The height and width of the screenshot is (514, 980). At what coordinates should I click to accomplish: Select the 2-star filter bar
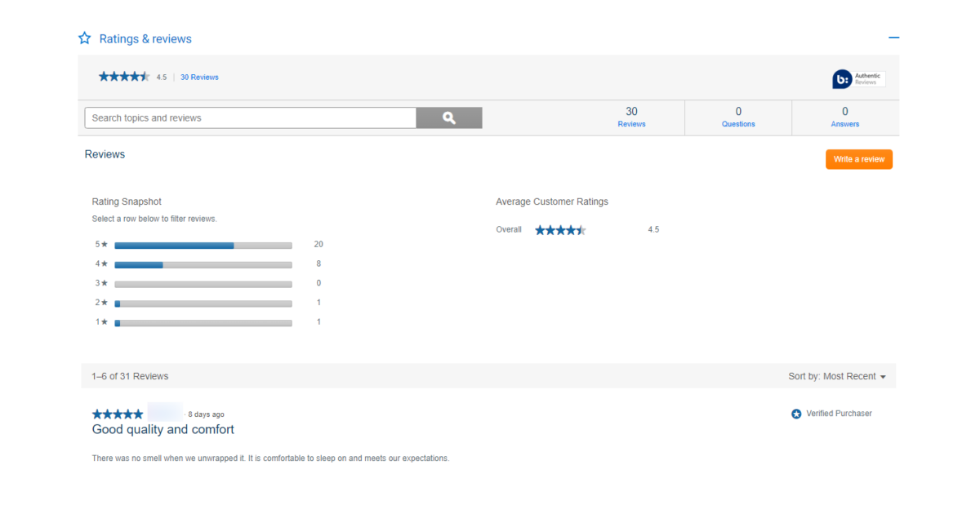(203, 303)
